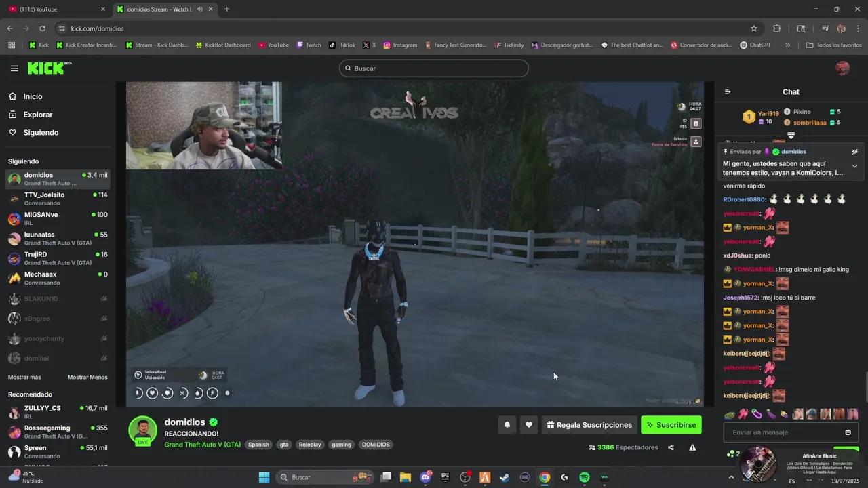Viewport: 868px width, 488px height.
Task: Click the Suscribirse button
Action: pyautogui.click(x=671, y=425)
